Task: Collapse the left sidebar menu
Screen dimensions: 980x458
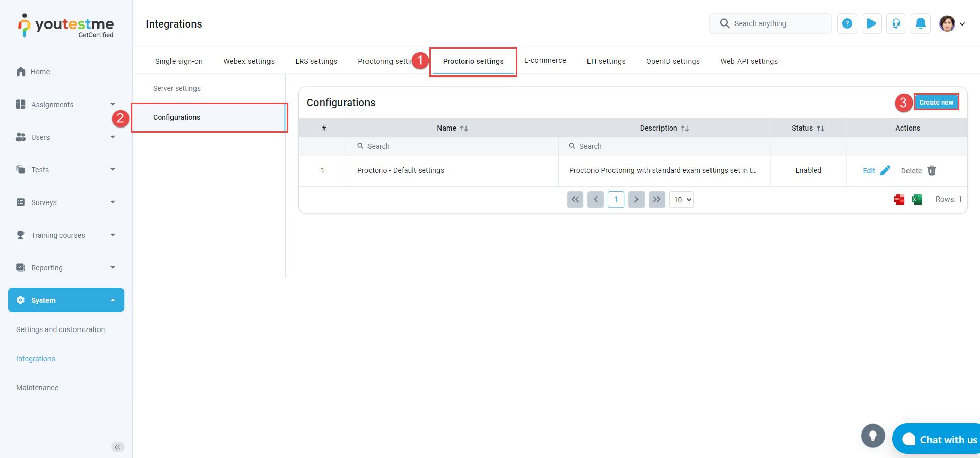Action: coord(117,447)
